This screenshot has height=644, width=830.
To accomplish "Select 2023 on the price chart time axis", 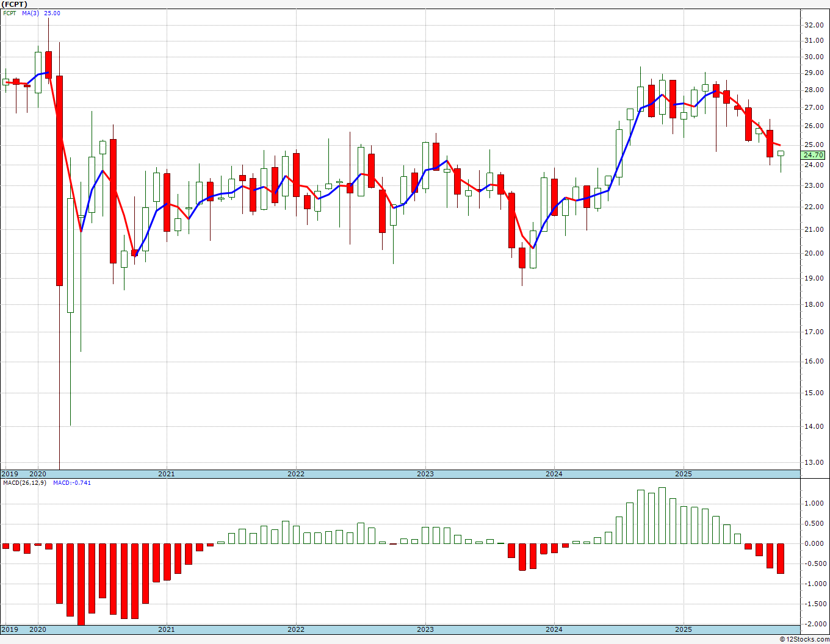I will (425, 474).
